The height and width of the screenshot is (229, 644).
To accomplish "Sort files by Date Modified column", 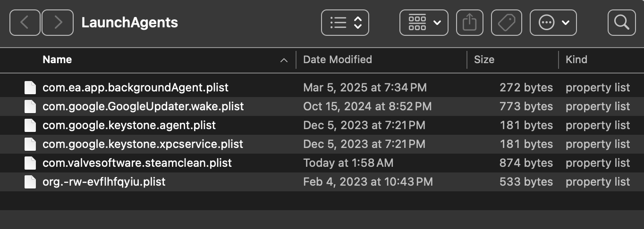I will click(338, 60).
